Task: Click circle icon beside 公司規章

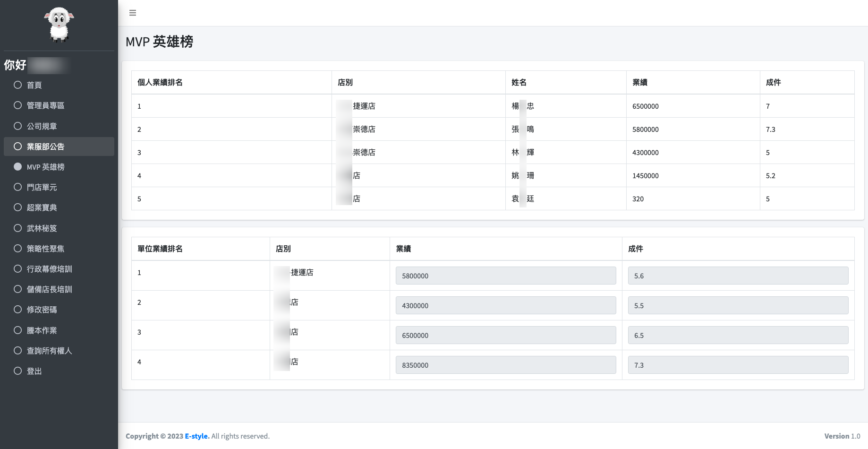Action: [18, 126]
